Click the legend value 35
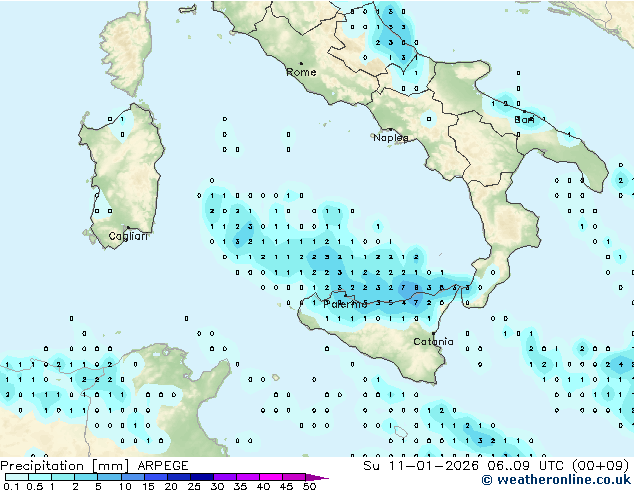634x490 pixels. [x=240, y=486]
